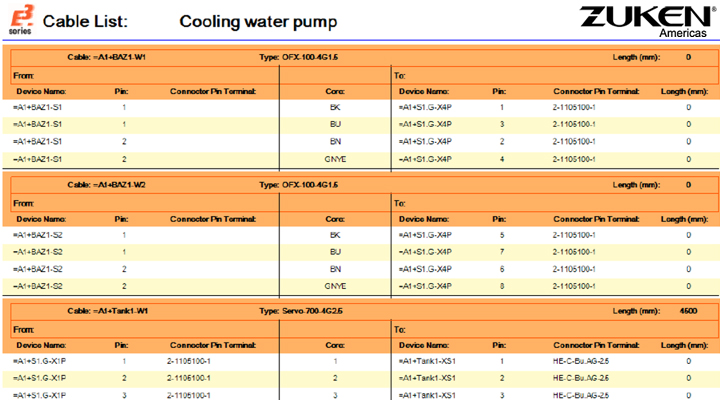Image resolution: width=720 pixels, height=400 pixels.
Task: Select the =A1+BAZ1-W1 cable header
Action: (107, 58)
